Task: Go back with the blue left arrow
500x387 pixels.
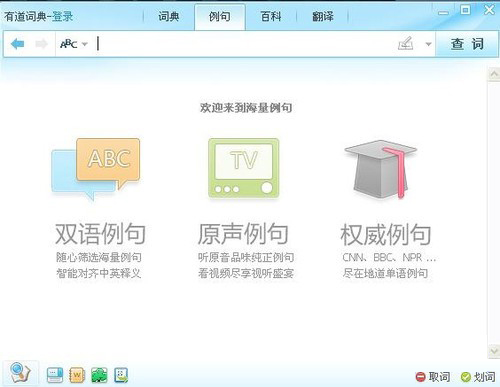Action: [x=18, y=44]
